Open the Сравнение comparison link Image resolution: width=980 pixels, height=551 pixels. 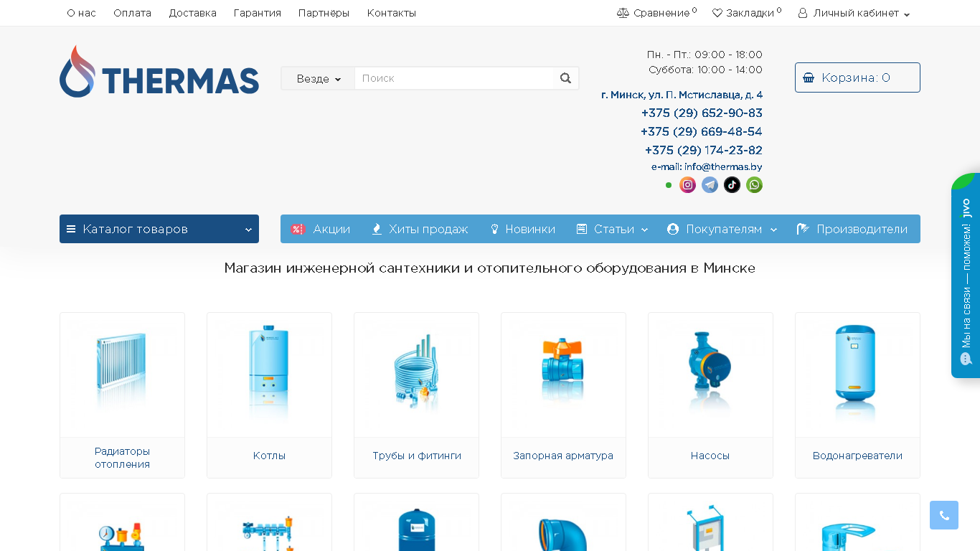click(656, 13)
